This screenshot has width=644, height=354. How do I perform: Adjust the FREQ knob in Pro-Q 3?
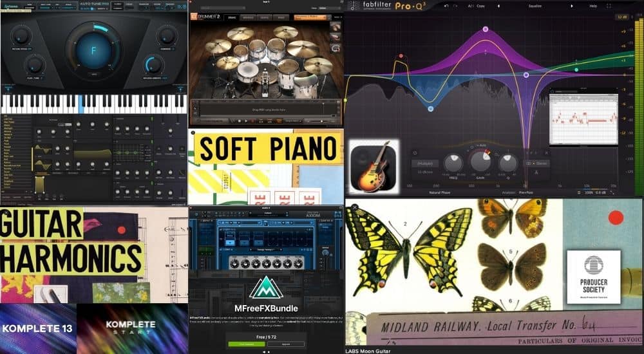pos(454,163)
